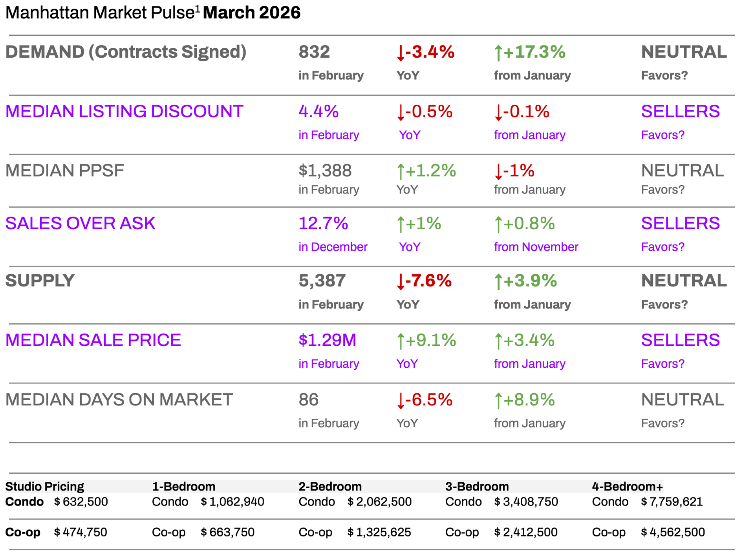The height and width of the screenshot is (560, 754).
Task: Click the Studio co-op price $474,750
Action: coord(81,533)
